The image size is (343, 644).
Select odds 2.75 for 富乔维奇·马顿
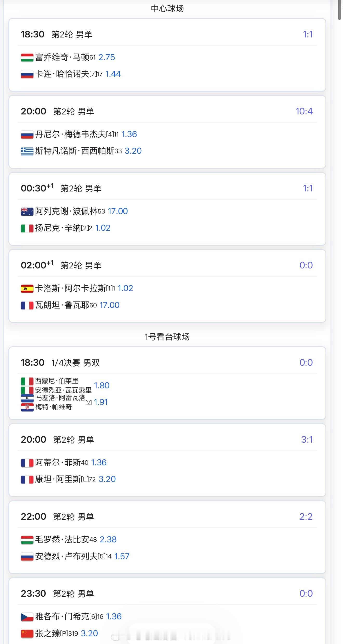(107, 57)
